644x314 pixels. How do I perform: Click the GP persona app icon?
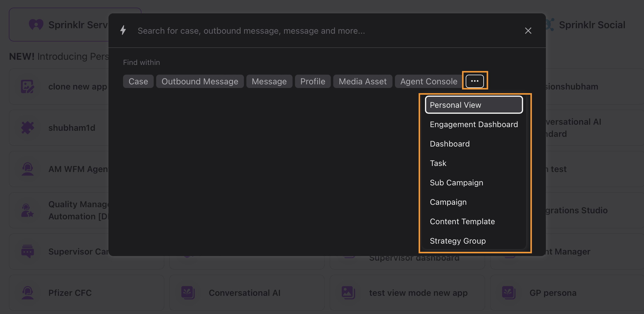coord(509,293)
